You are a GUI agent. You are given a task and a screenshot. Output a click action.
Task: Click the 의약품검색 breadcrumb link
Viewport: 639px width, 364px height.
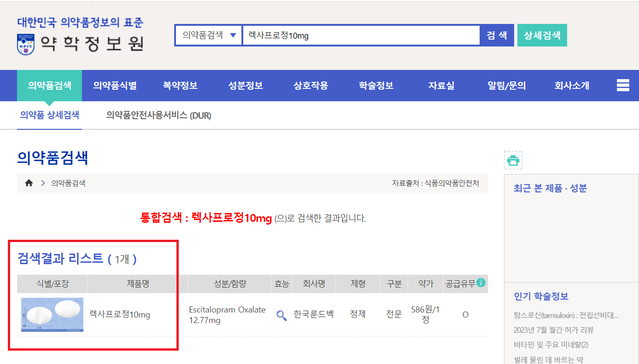click(68, 183)
